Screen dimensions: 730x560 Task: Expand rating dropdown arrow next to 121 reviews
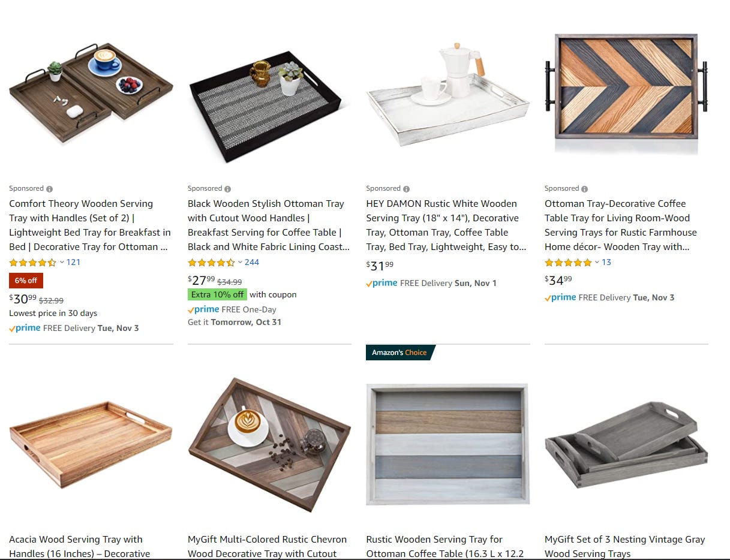[x=62, y=262]
